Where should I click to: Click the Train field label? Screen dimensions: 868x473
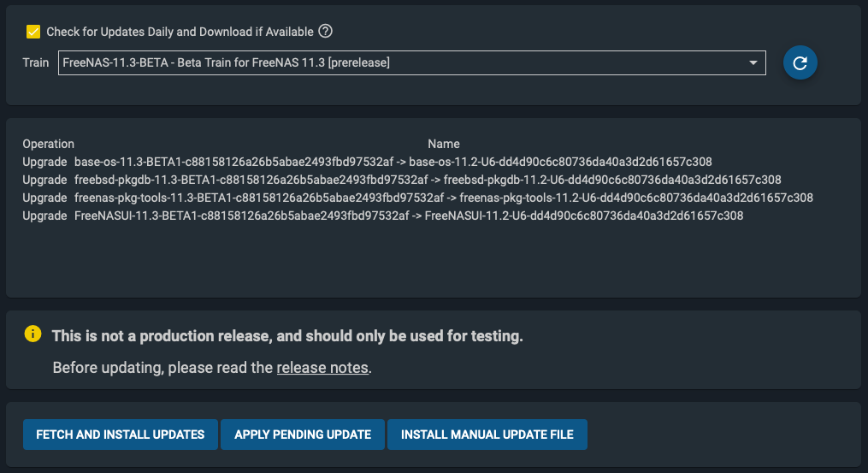click(x=37, y=62)
